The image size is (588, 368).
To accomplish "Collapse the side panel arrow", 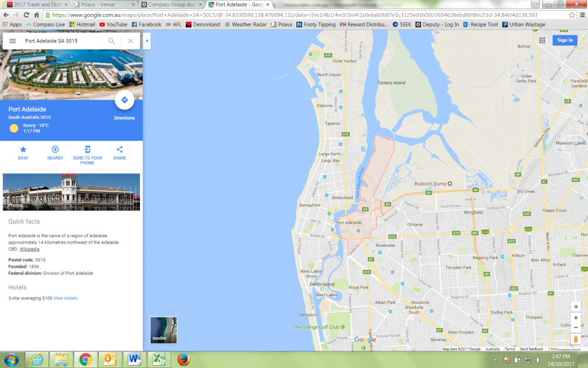I will (147, 41).
